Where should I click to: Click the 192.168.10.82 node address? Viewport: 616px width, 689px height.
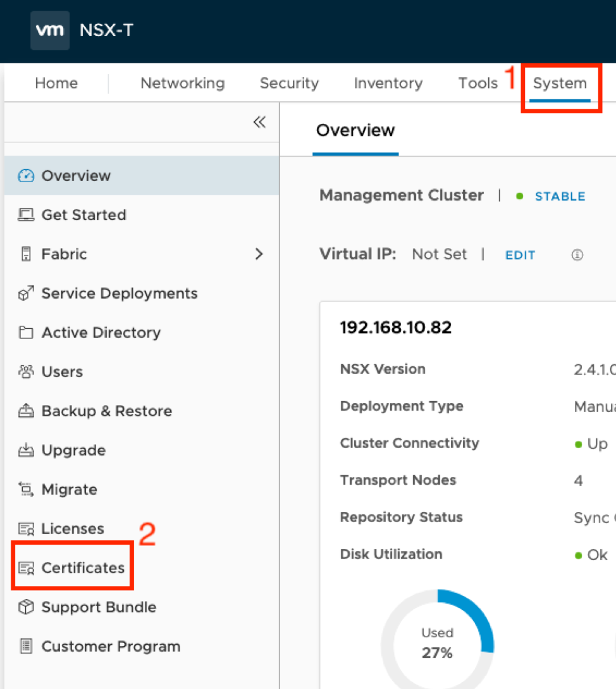click(395, 327)
